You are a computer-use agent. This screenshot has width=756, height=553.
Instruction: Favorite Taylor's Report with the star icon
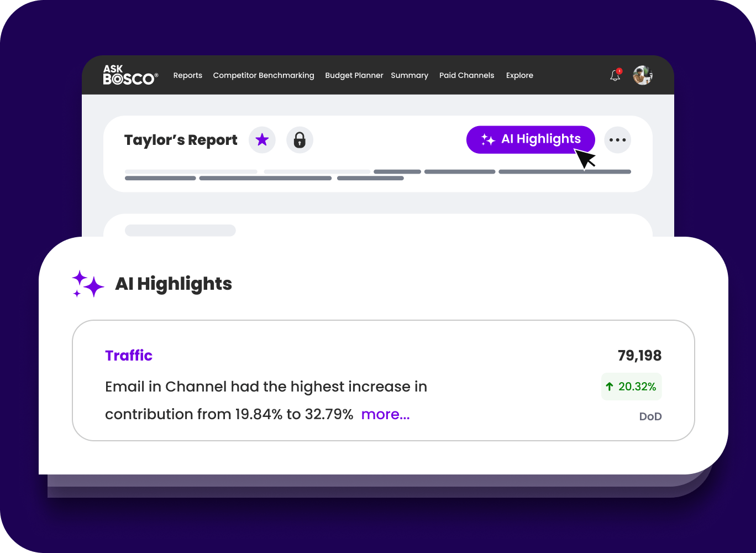click(x=262, y=140)
